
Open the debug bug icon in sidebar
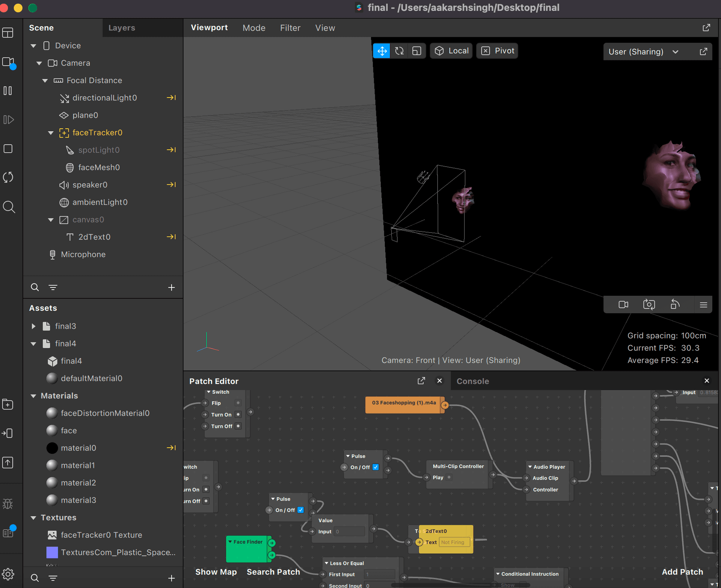coord(8,504)
